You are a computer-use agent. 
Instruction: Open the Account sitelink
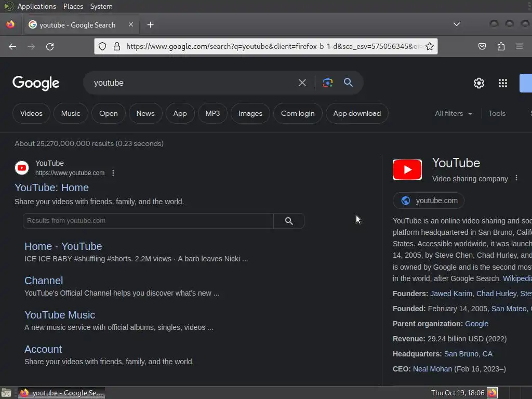pyautogui.click(x=43, y=349)
